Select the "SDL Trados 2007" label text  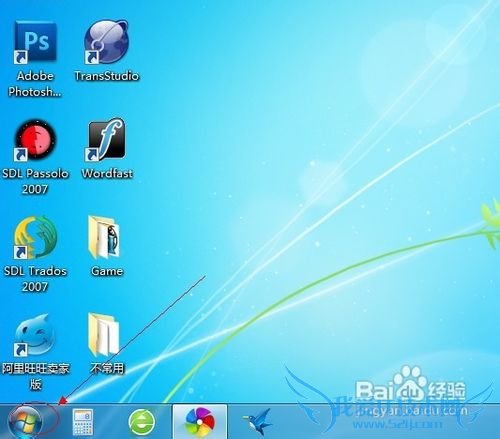[x=35, y=279]
